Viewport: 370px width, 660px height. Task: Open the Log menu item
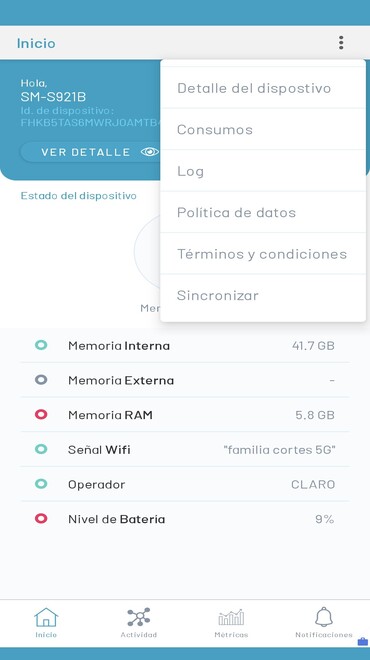(263, 170)
